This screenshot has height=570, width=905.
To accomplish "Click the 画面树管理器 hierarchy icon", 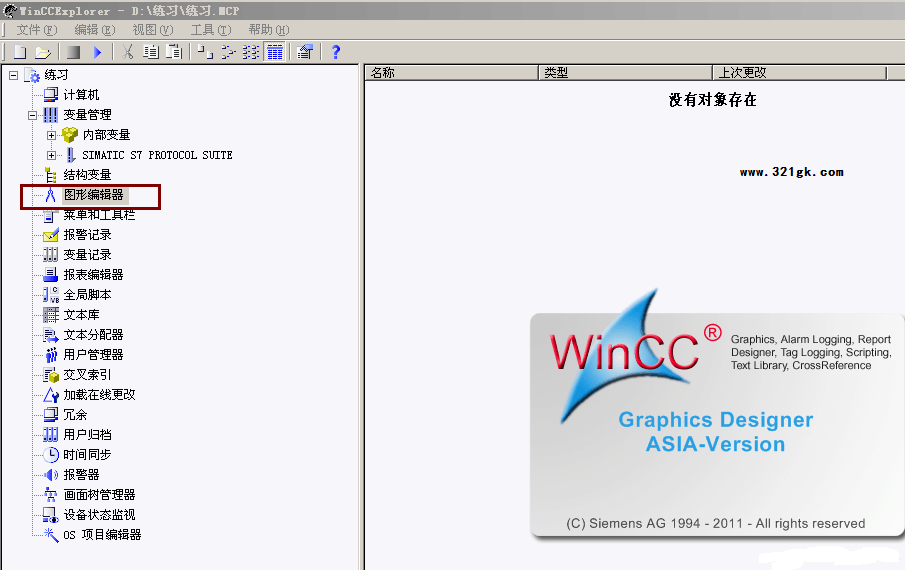I will tap(51, 494).
